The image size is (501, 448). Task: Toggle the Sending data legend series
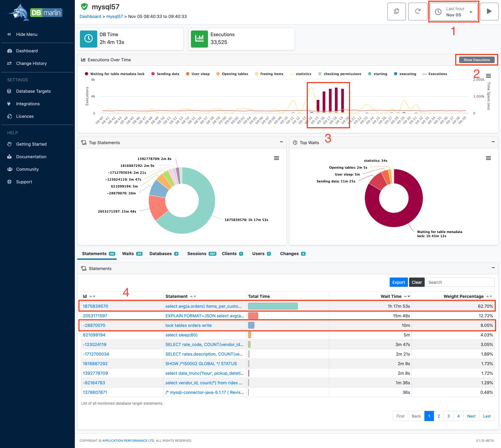point(165,74)
